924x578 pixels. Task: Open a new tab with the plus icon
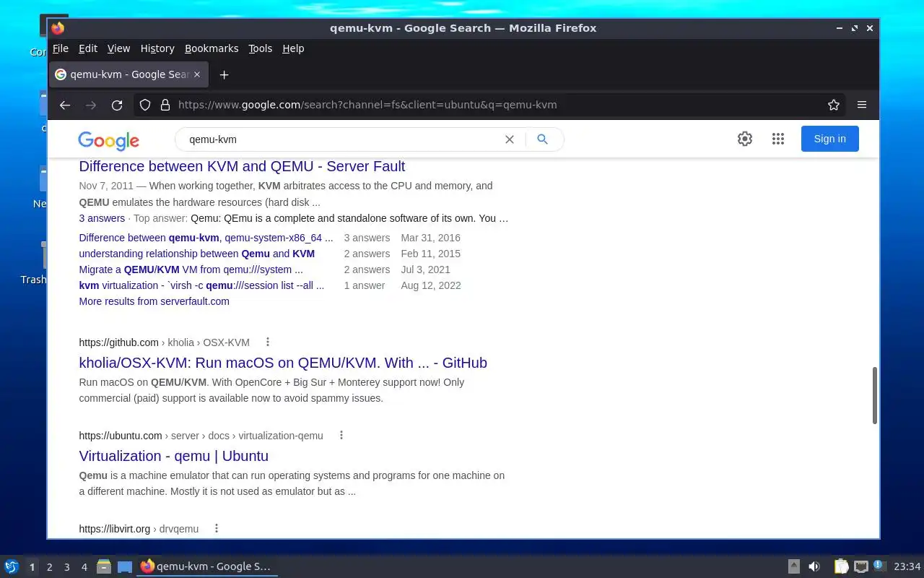coord(224,74)
